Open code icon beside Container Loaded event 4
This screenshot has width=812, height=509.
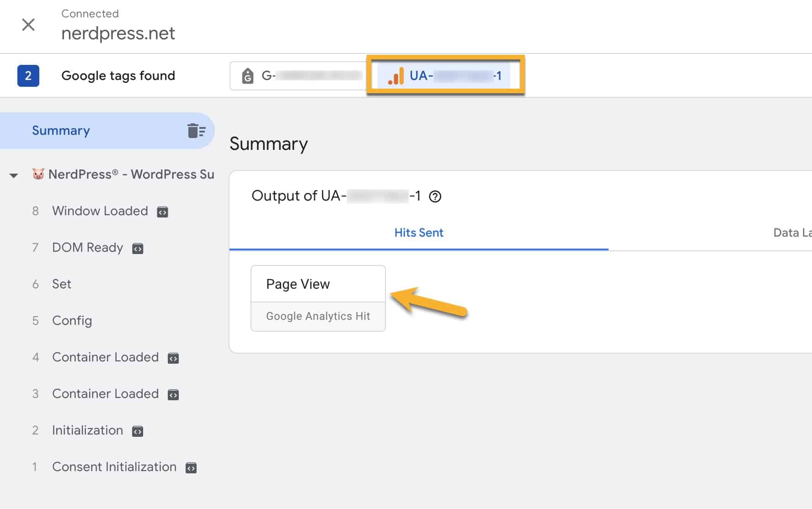173,358
